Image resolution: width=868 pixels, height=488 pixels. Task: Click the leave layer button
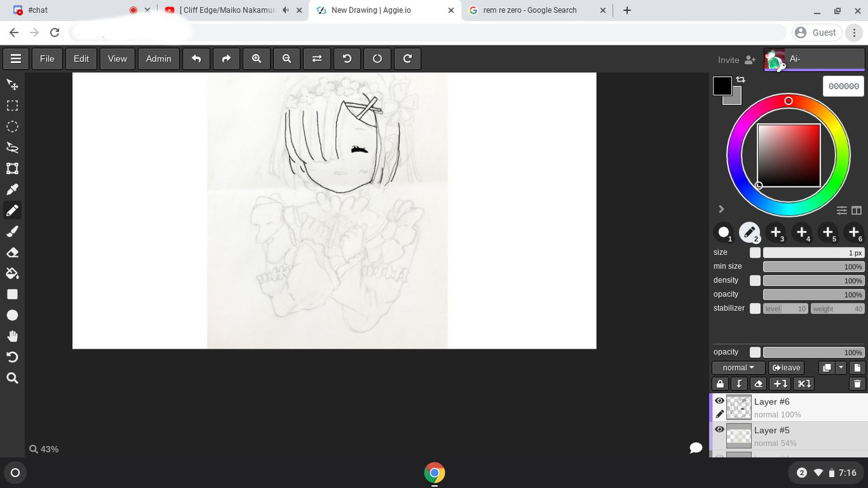coord(787,368)
